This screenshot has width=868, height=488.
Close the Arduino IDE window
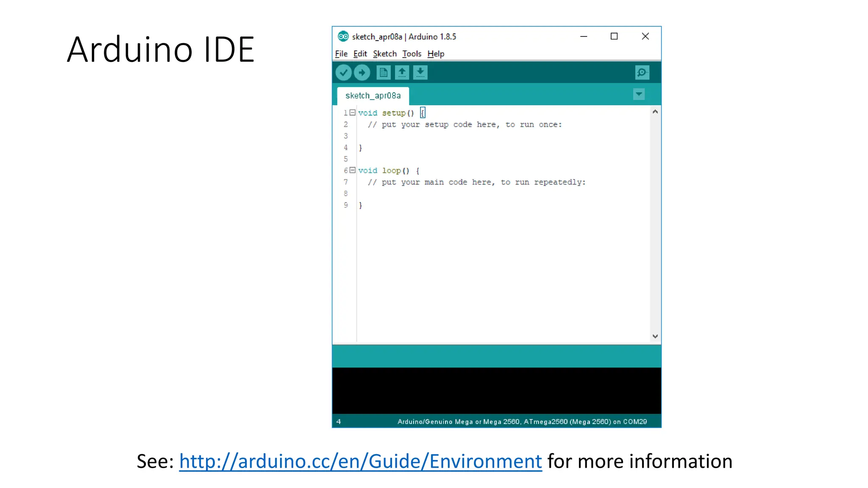click(645, 36)
